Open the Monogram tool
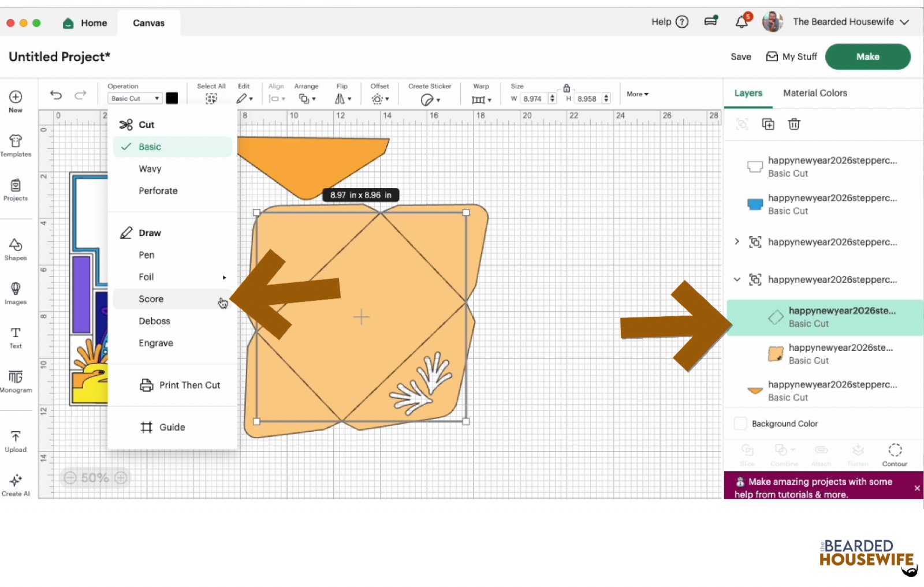The height and width of the screenshot is (587, 924). (16, 381)
